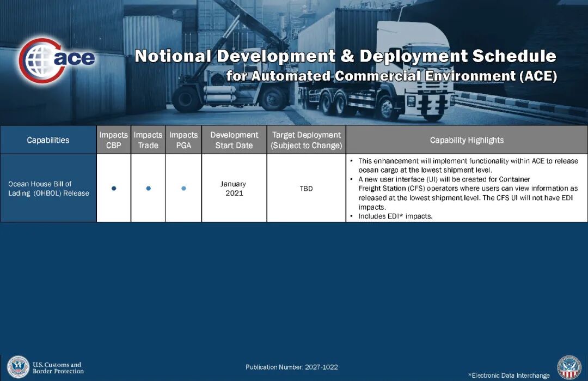Click the Impacts PGA dot indicator

point(184,189)
